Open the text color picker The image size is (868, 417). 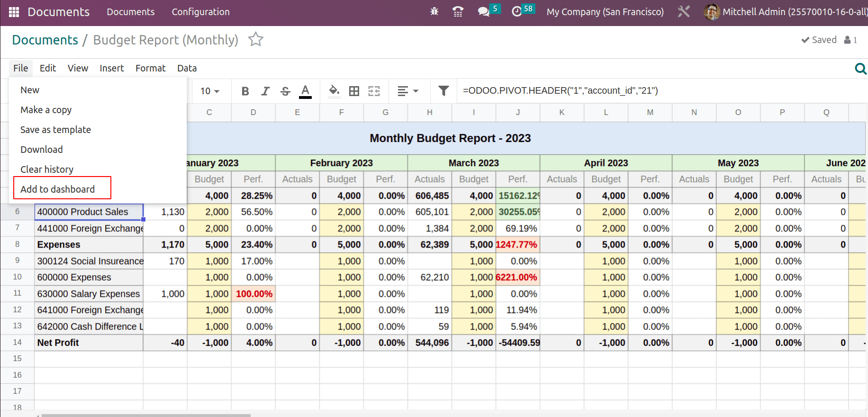[x=306, y=91]
